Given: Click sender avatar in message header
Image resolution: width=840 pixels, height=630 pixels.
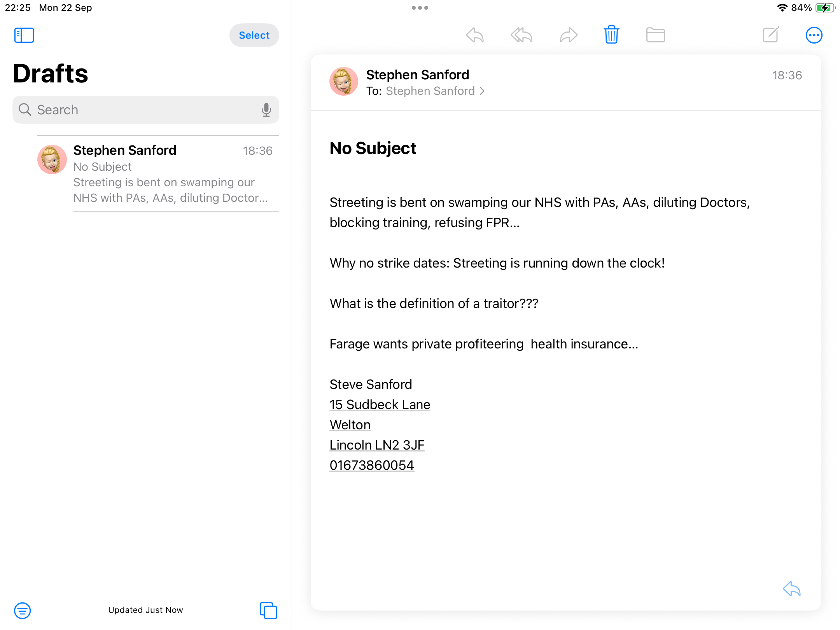Looking at the screenshot, I should (343, 82).
